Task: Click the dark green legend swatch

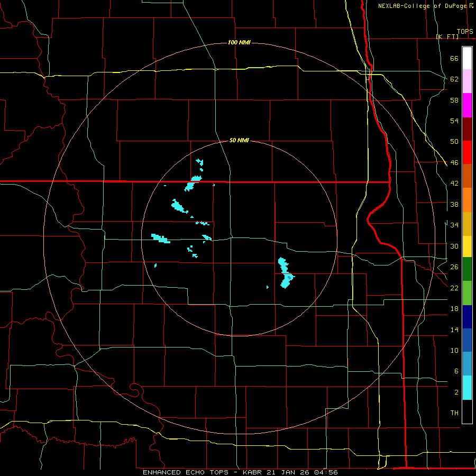Action: coord(467,269)
